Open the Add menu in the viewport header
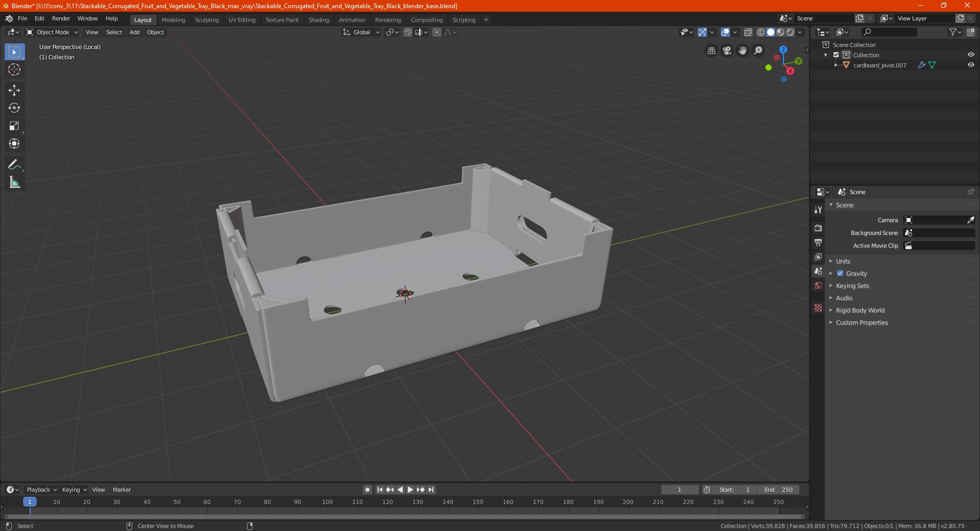 tap(134, 32)
